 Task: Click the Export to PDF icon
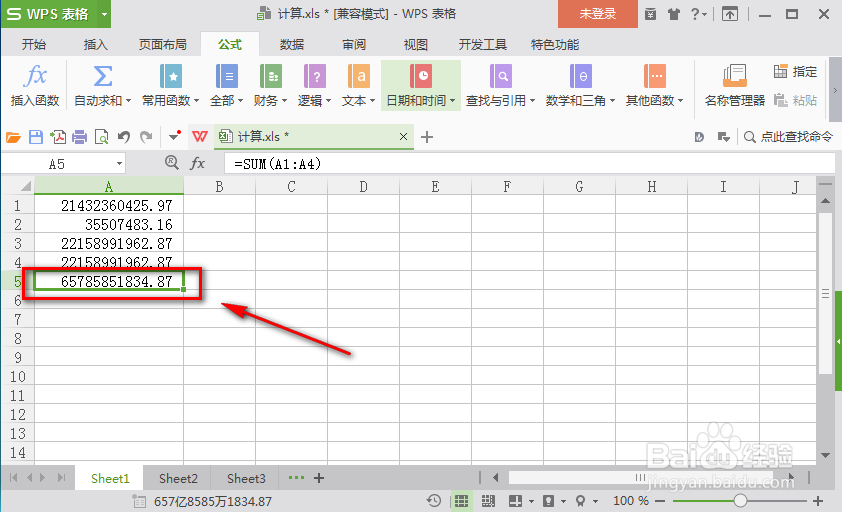(x=57, y=138)
